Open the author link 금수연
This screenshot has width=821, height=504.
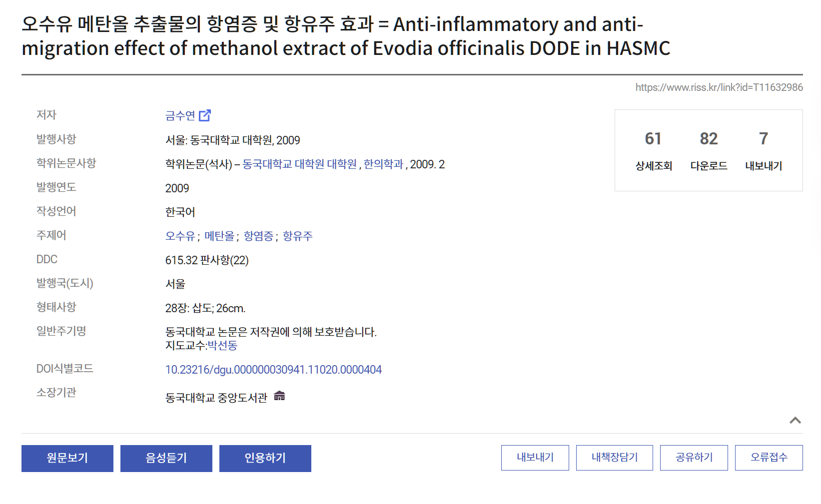[180, 116]
